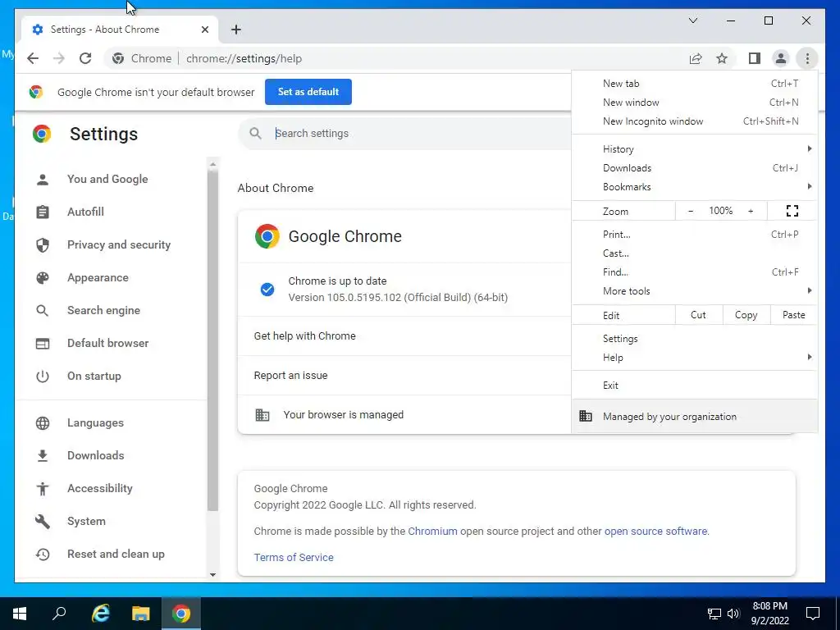
Task: Close the Settings - About Chrome tab
Action: [x=204, y=30]
